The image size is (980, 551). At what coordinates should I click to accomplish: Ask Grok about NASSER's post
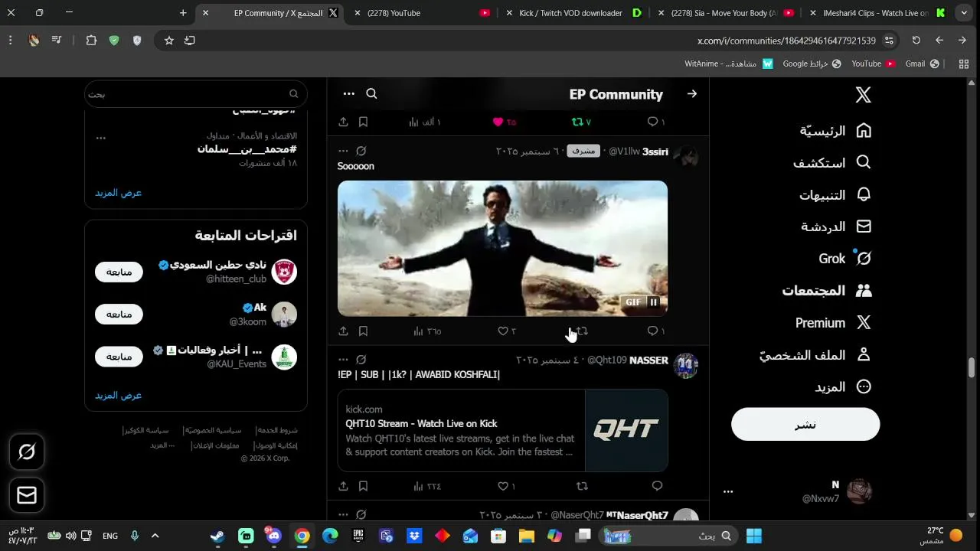click(x=361, y=360)
